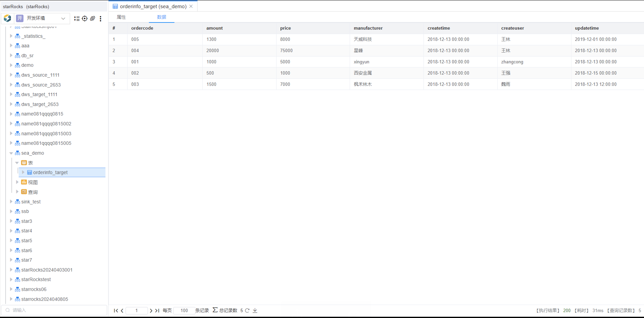Close the orderinfo_target tab
This screenshot has width=644, height=318.
click(x=191, y=7)
